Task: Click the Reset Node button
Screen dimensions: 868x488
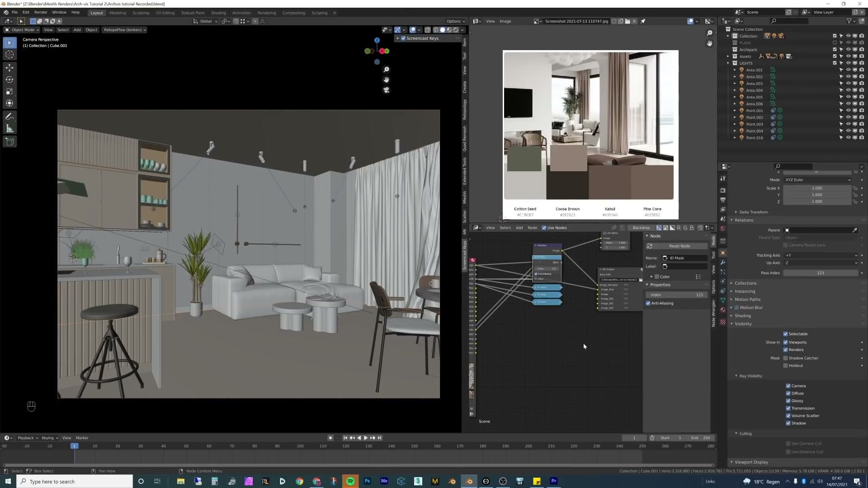Action: tap(677, 246)
